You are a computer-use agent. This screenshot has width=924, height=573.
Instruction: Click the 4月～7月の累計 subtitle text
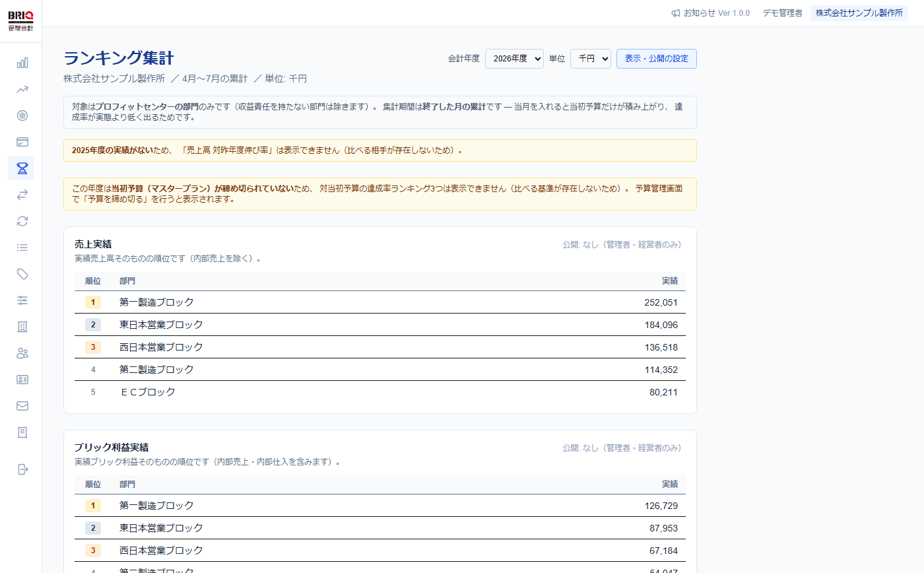click(214, 79)
